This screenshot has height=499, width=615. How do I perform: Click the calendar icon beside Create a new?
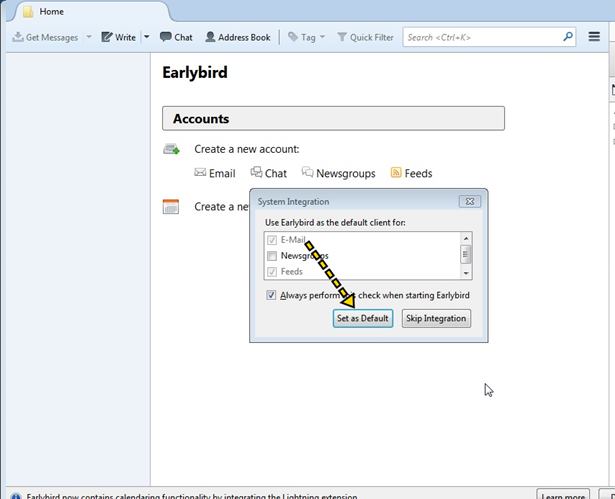tap(171, 207)
